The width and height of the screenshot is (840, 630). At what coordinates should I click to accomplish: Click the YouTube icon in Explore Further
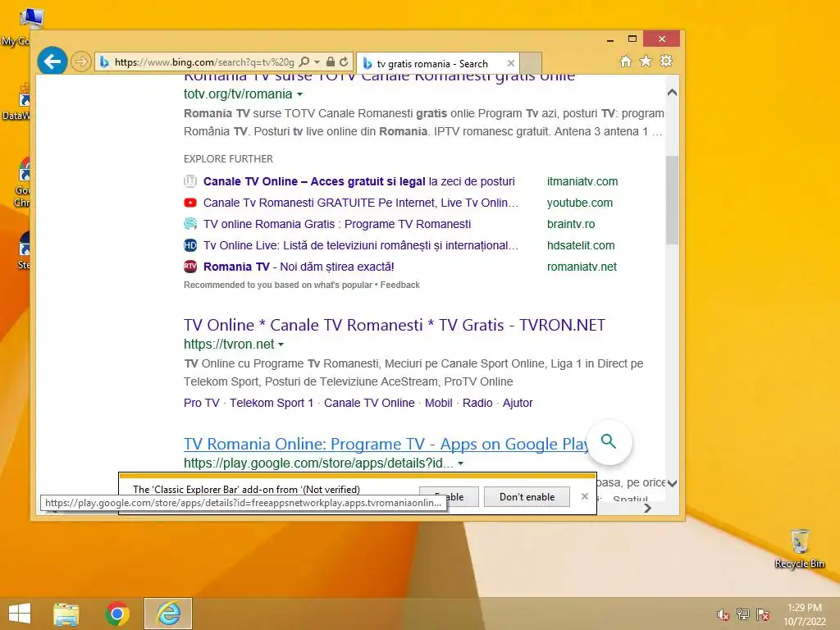(x=190, y=203)
